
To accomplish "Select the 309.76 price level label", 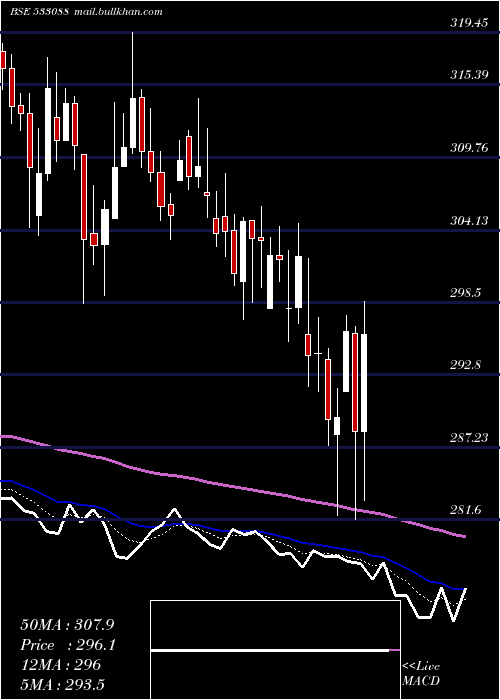I will pos(469,148).
